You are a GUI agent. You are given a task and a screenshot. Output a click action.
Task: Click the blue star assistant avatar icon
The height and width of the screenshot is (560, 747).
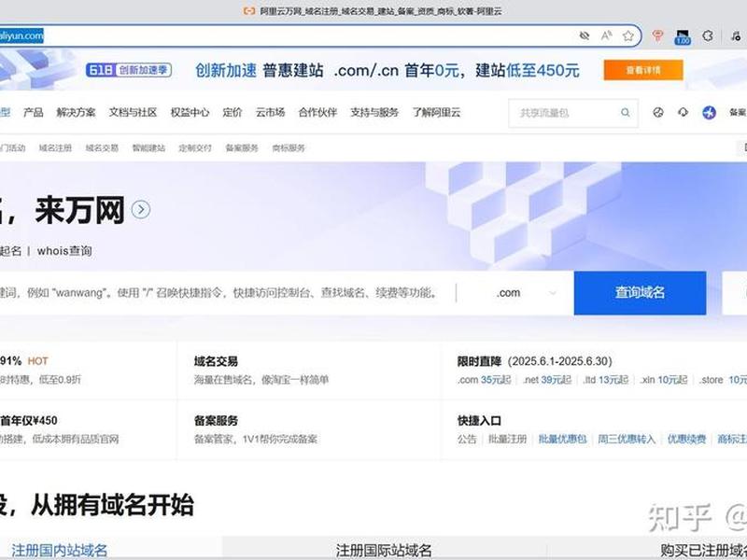point(709,113)
